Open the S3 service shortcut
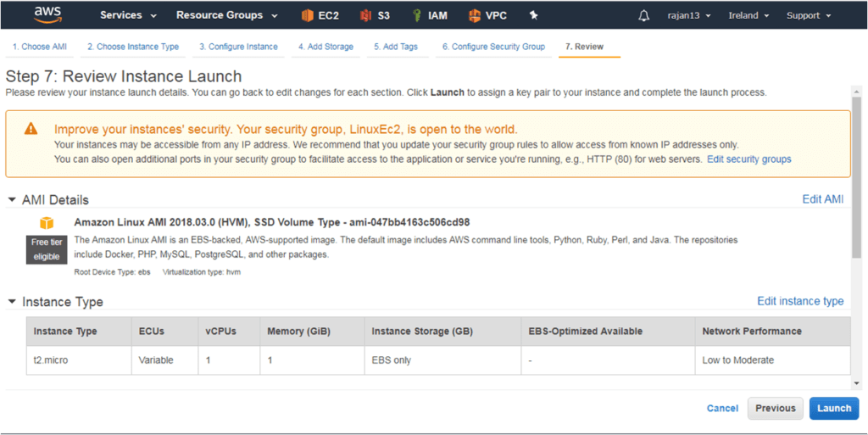868x435 pixels. click(x=375, y=15)
